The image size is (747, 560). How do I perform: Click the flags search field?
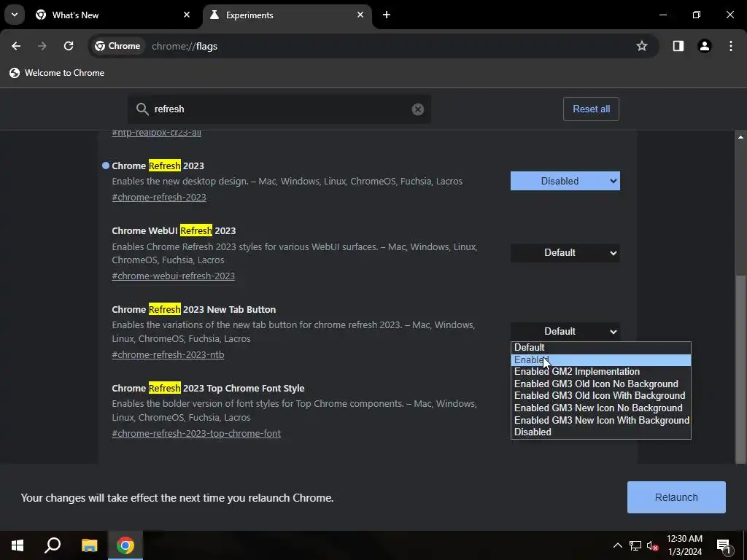tap(279, 109)
